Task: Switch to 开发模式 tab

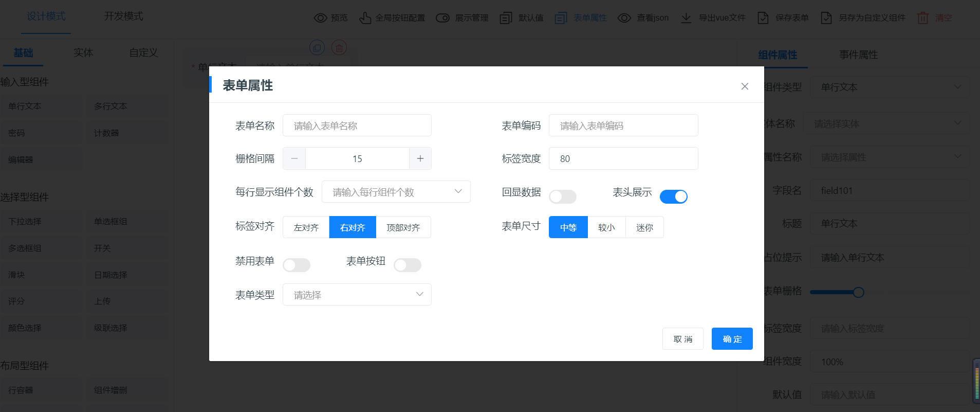Action: click(124, 16)
